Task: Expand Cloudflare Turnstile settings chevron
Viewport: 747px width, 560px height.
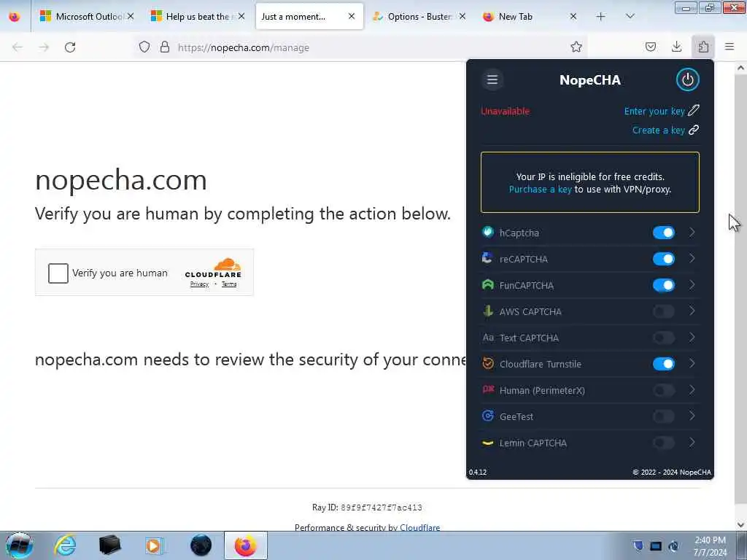Action: (692, 363)
